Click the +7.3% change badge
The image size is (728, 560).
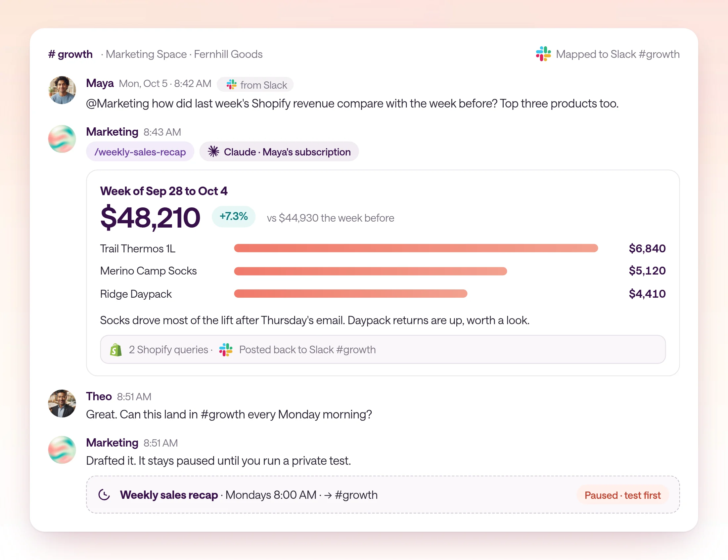(234, 216)
